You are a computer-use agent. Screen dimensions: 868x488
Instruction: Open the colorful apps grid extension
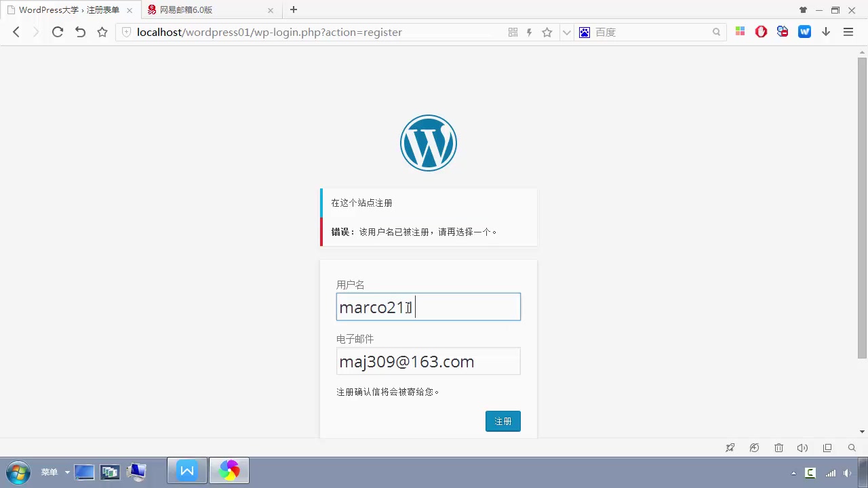click(x=740, y=32)
